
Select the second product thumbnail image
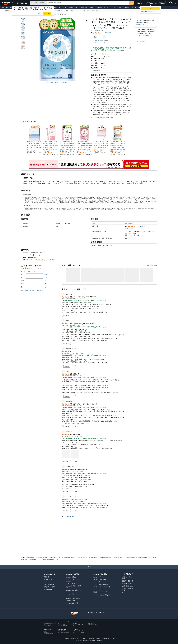23,25
